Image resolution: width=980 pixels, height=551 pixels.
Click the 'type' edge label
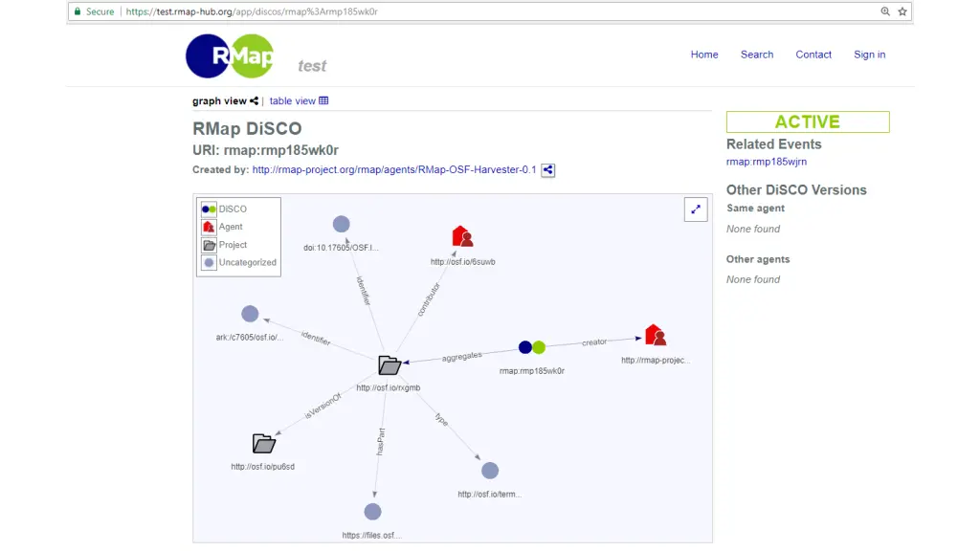(x=442, y=419)
